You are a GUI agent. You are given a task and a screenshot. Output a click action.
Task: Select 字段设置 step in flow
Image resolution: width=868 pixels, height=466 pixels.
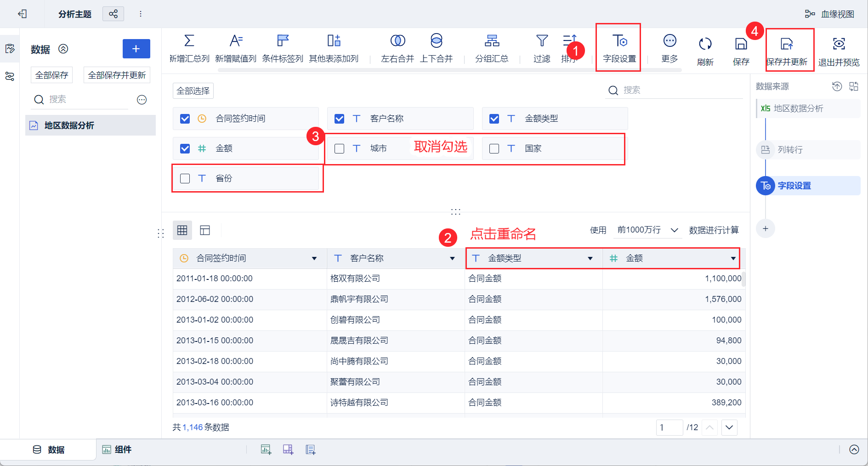(x=809, y=186)
